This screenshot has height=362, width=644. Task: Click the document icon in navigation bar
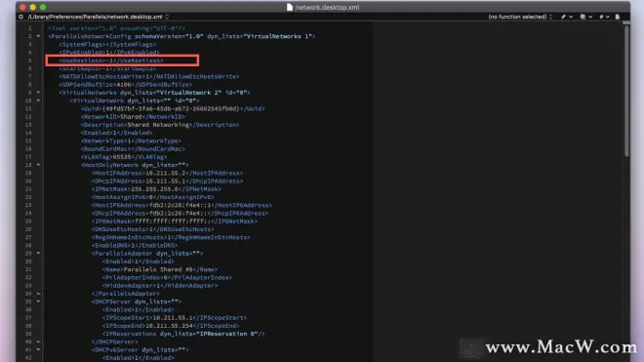click(x=618, y=17)
